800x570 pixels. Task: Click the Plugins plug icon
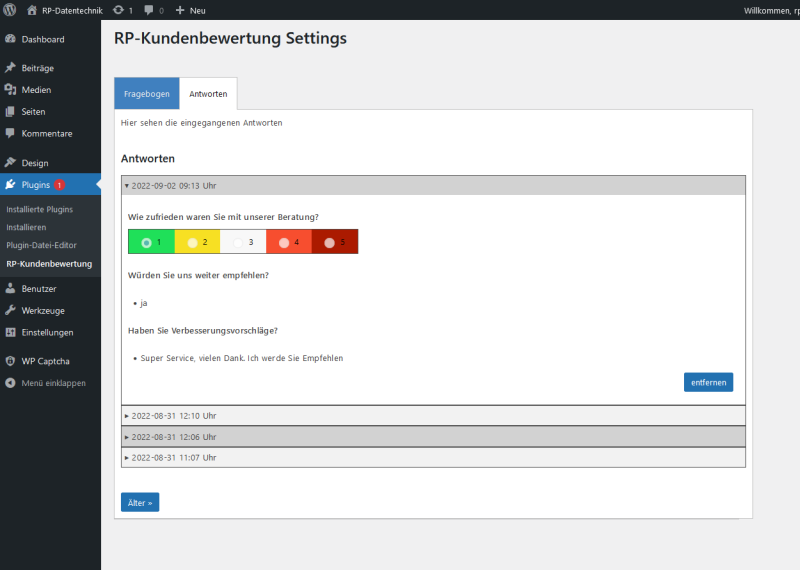click(x=10, y=185)
